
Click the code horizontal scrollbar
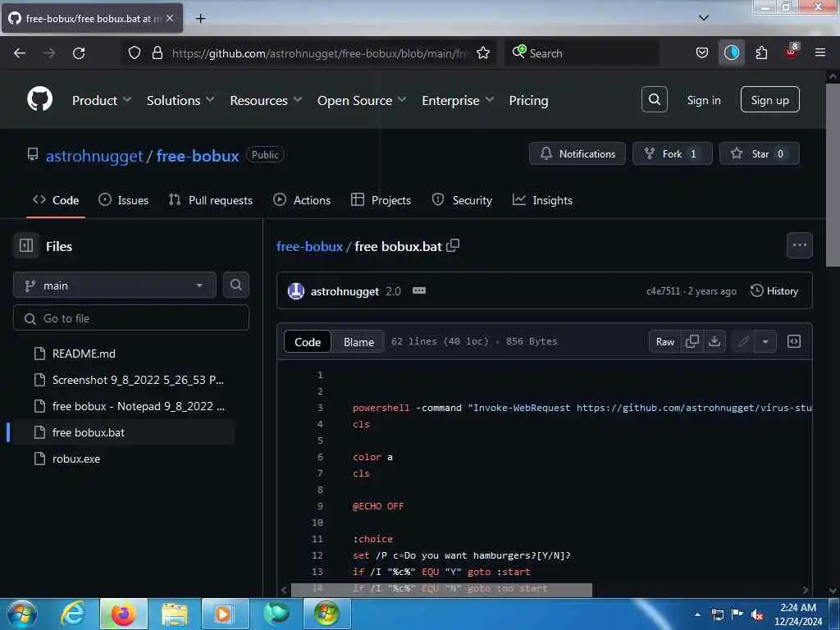click(441, 589)
